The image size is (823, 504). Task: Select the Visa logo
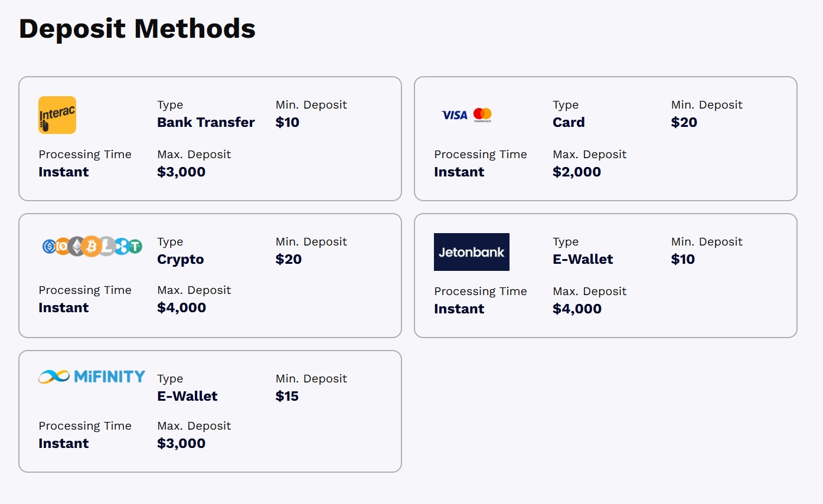pos(455,115)
